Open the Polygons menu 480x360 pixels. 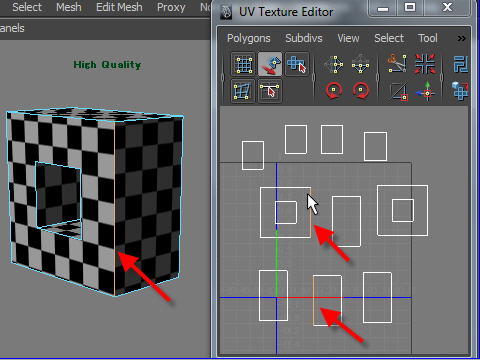pyautogui.click(x=249, y=38)
